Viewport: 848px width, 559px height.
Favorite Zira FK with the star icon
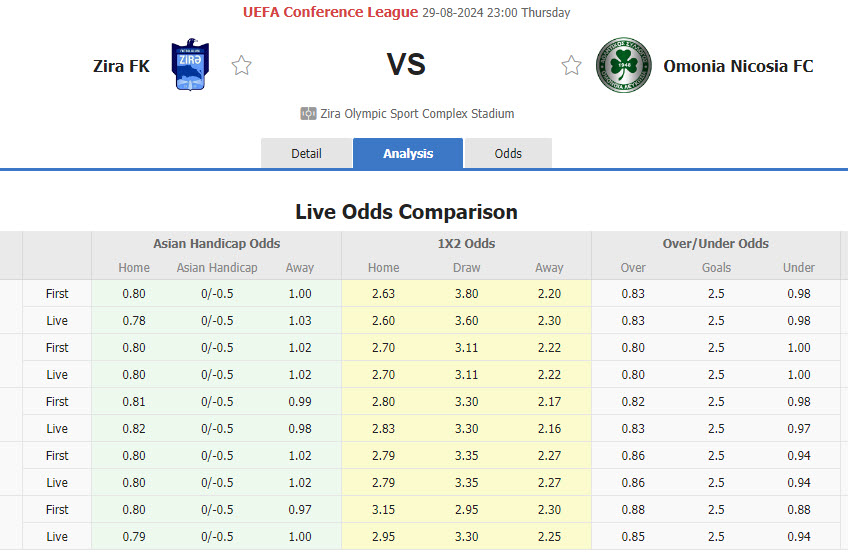[241, 65]
